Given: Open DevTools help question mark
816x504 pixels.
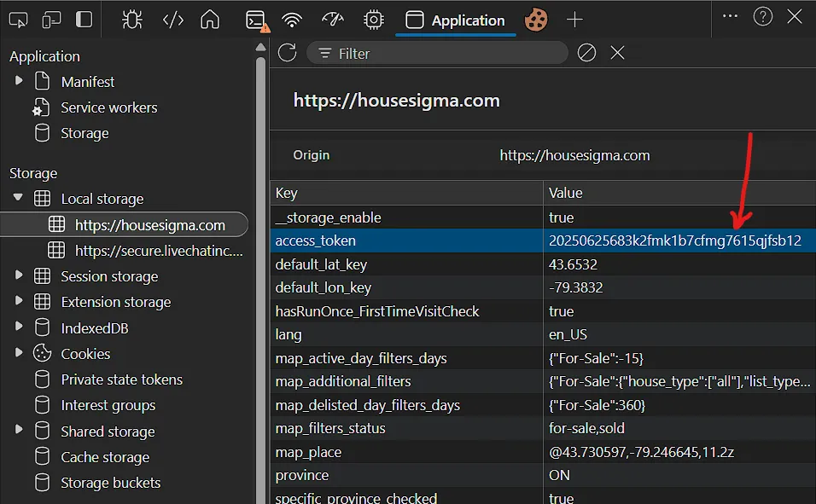Looking at the screenshot, I should coord(762,17).
